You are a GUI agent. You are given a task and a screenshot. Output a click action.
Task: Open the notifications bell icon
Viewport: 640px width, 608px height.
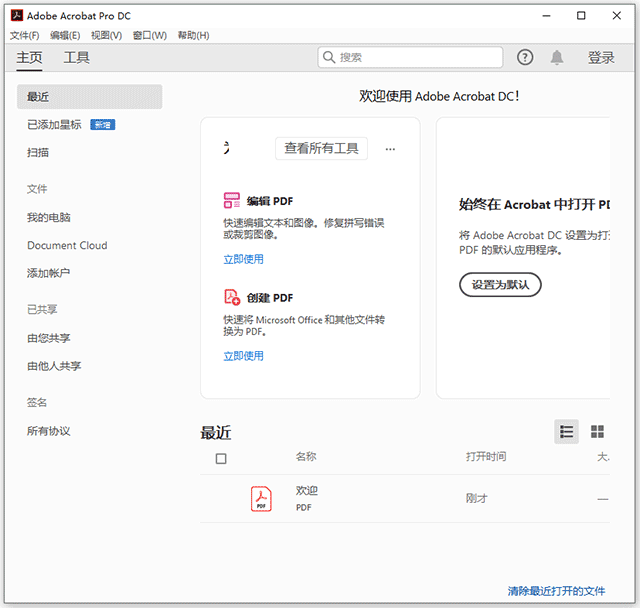tap(557, 58)
